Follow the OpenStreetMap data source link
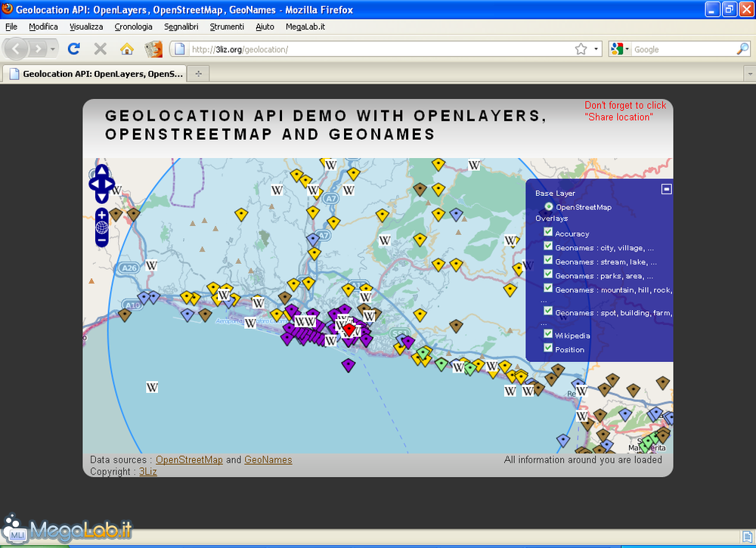This screenshot has height=548, width=756. coord(189,460)
